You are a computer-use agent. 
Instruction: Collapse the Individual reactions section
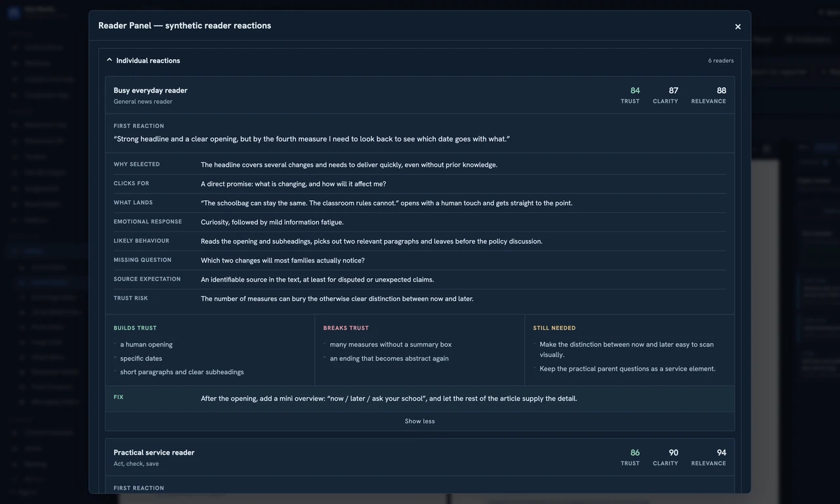pos(109,60)
